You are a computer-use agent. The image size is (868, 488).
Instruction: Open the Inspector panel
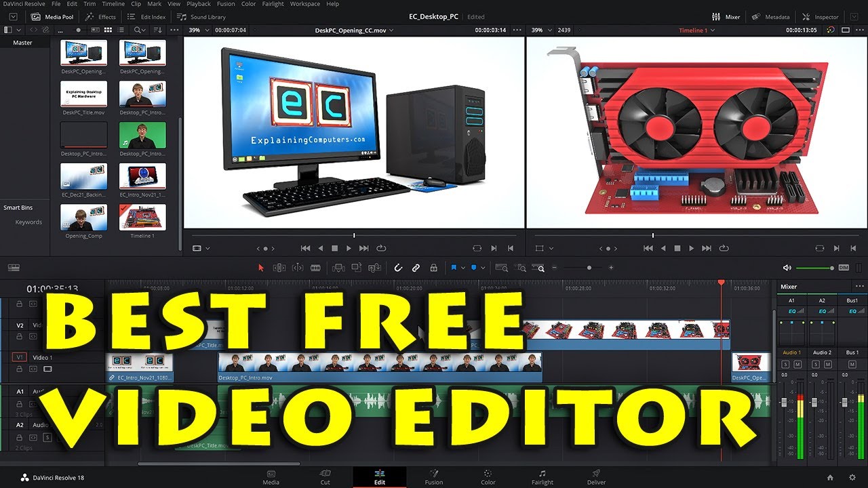[x=821, y=16]
